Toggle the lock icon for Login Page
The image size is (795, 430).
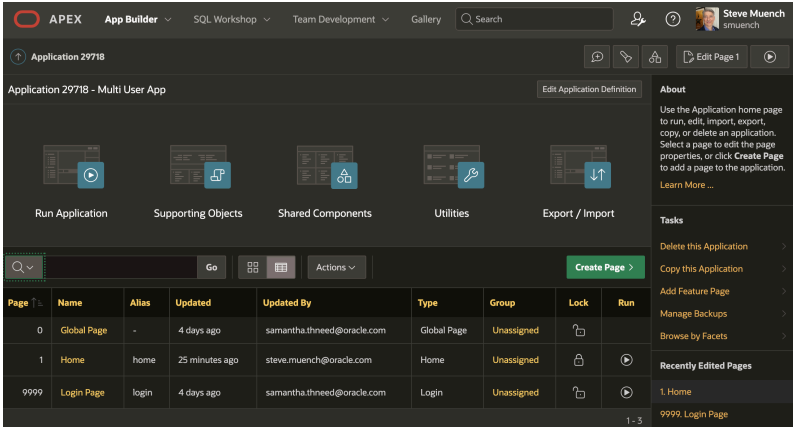click(x=579, y=392)
